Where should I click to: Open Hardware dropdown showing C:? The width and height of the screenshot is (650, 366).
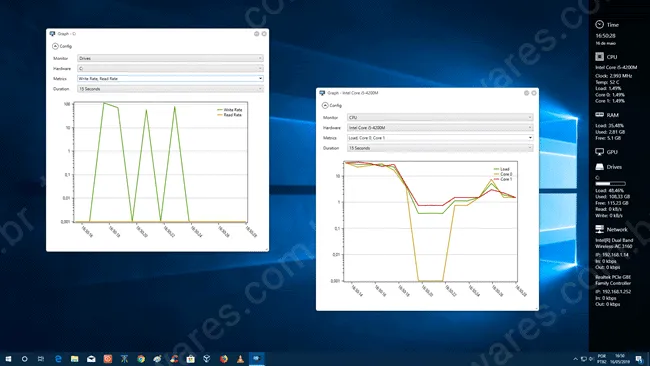tap(170, 68)
